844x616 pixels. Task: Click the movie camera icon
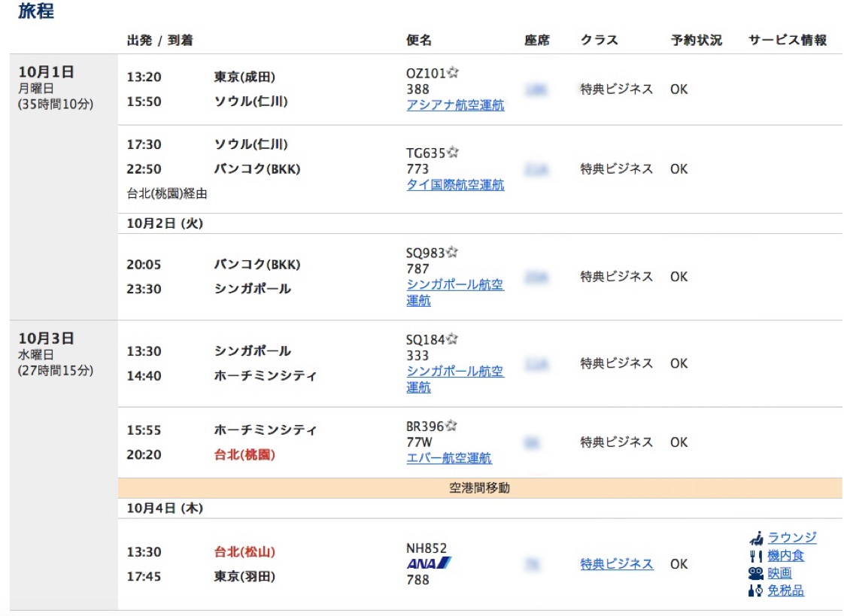pyautogui.click(x=756, y=573)
